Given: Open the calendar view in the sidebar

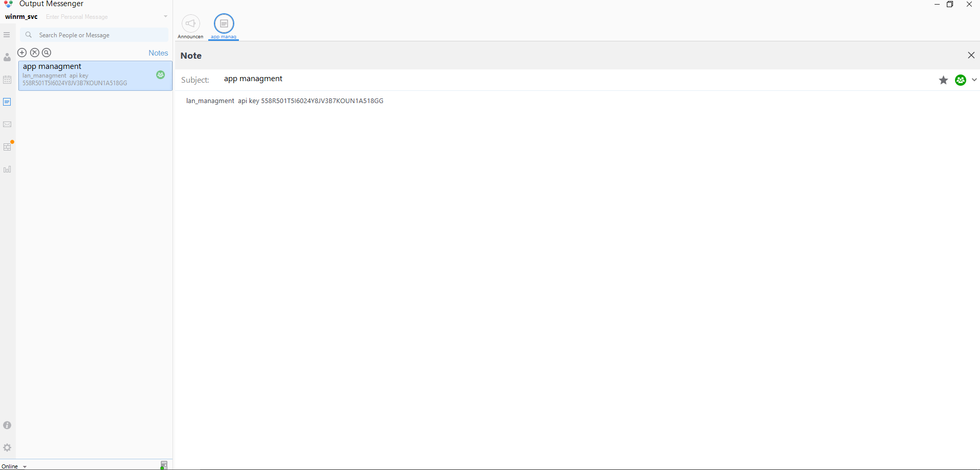Looking at the screenshot, I should (x=7, y=80).
